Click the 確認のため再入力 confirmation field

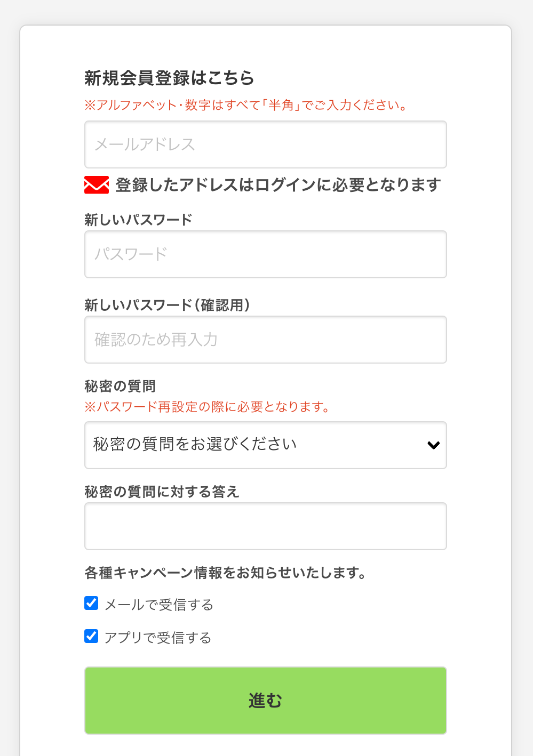[x=265, y=340]
